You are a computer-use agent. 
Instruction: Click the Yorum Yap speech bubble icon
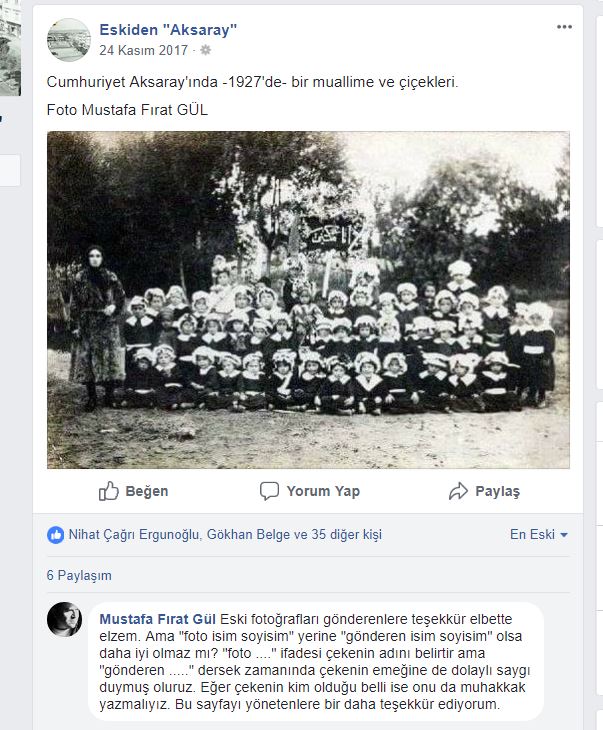tap(269, 491)
